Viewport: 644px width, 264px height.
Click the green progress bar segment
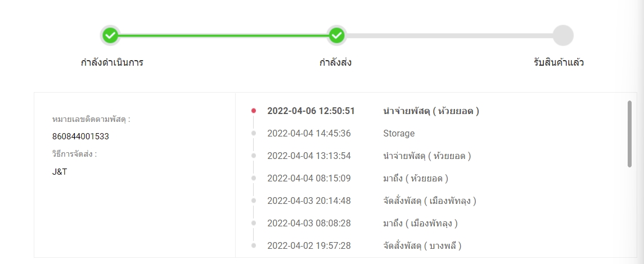pyautogui.click(x=223, y=36)
